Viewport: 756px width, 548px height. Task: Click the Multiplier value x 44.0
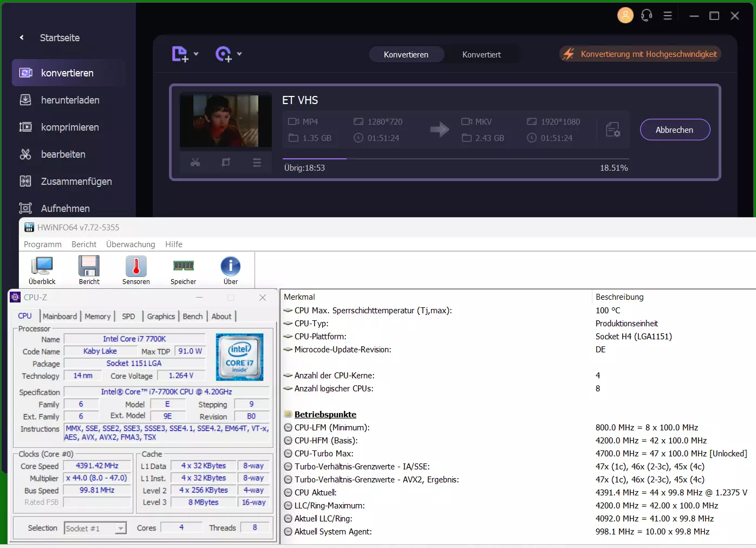click(x=97, y=478)
